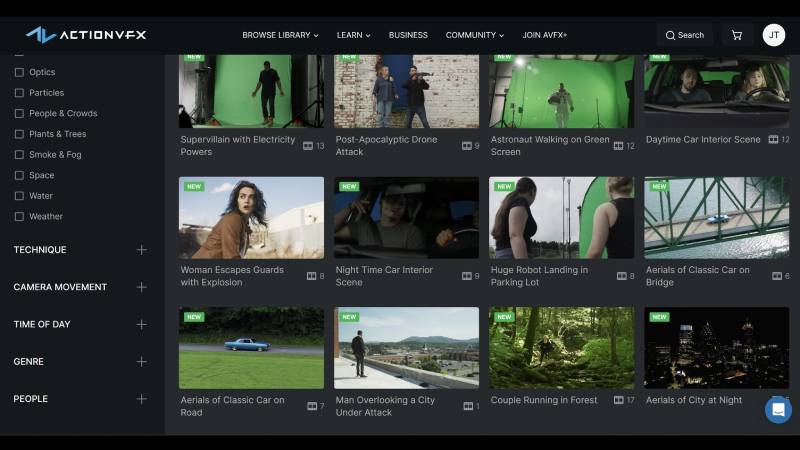The height and width of the screenshot is (450, 800).
Task: Click clip count icon for Supervillain with Electricity Powers
Action: coord(308,146)
